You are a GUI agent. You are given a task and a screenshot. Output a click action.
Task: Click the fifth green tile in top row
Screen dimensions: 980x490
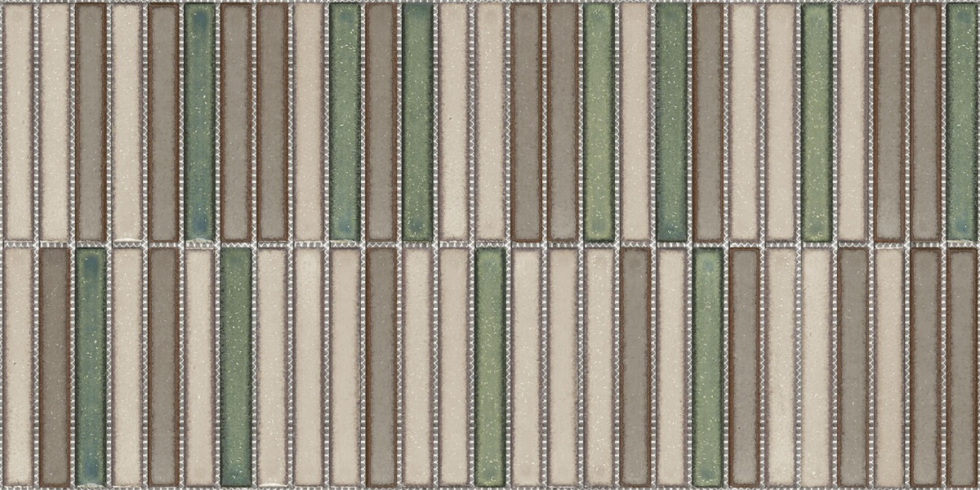click(x=671, y=122)
